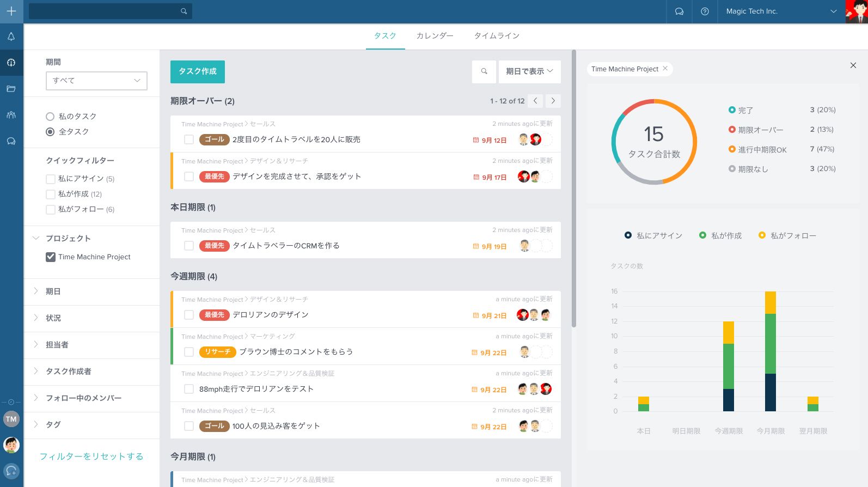868x487 pixels.
Task: Click the task list vertical scrollbar
Action: (573, 189)
